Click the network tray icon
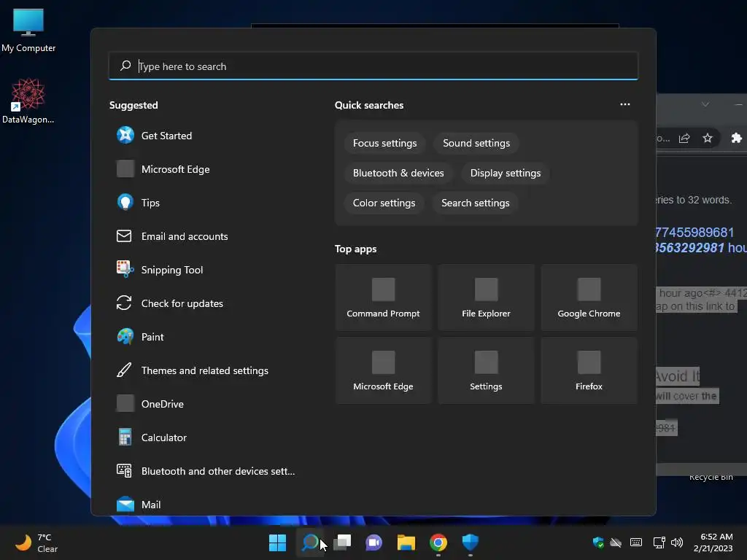The width and height of the screenshot is (747, 560). (x=659, y=542)
